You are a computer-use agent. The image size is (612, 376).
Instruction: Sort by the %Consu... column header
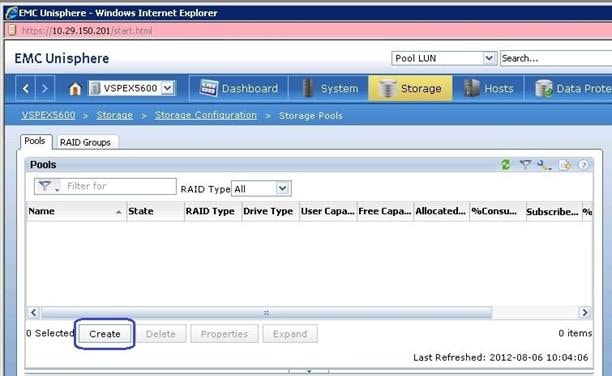pos(497,211)
